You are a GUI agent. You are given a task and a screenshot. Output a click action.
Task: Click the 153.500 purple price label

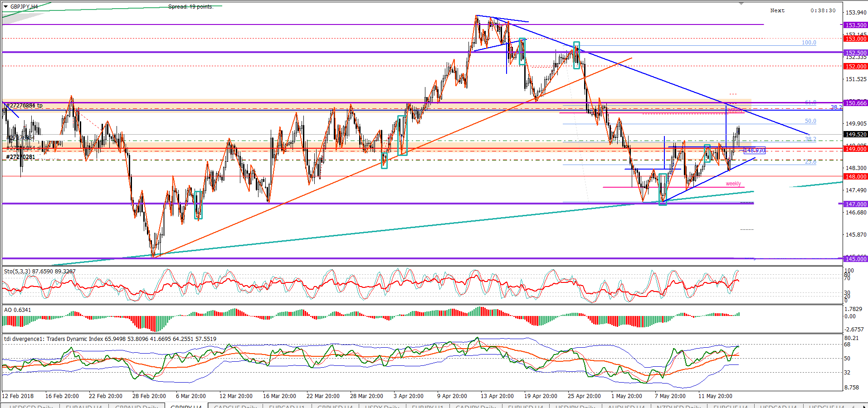[855, 25]
